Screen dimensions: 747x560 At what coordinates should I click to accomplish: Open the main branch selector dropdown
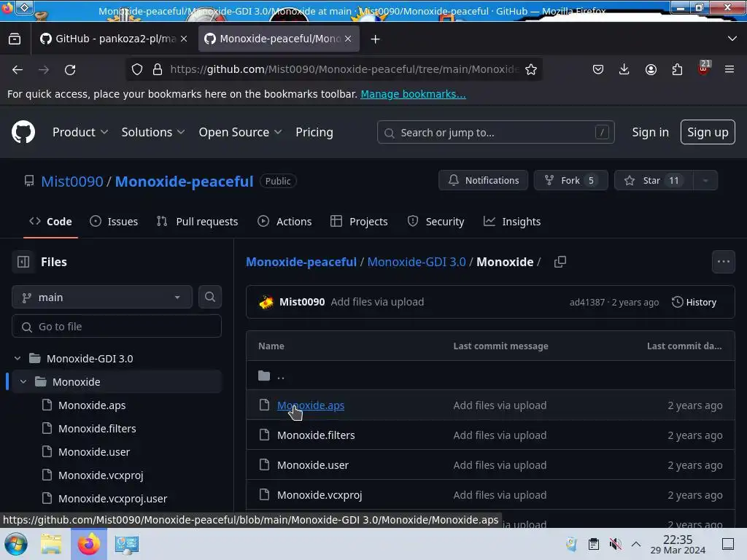[102, 297]
